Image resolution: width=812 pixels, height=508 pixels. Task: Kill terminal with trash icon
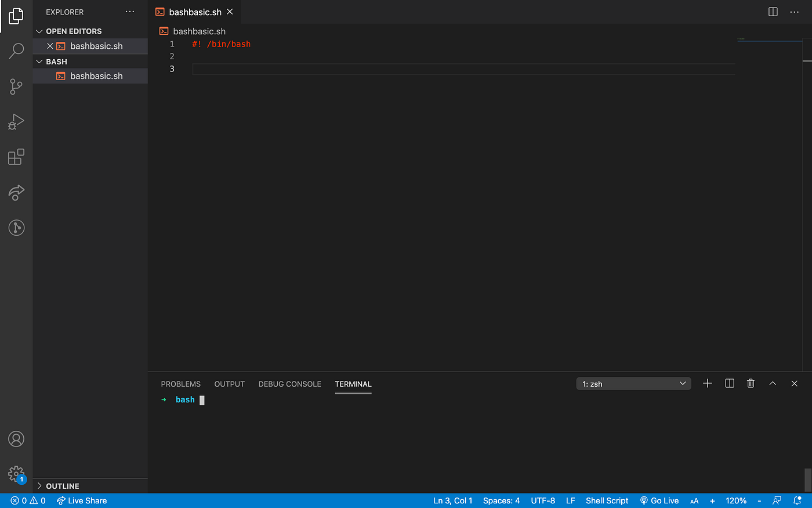click(751, 383)
